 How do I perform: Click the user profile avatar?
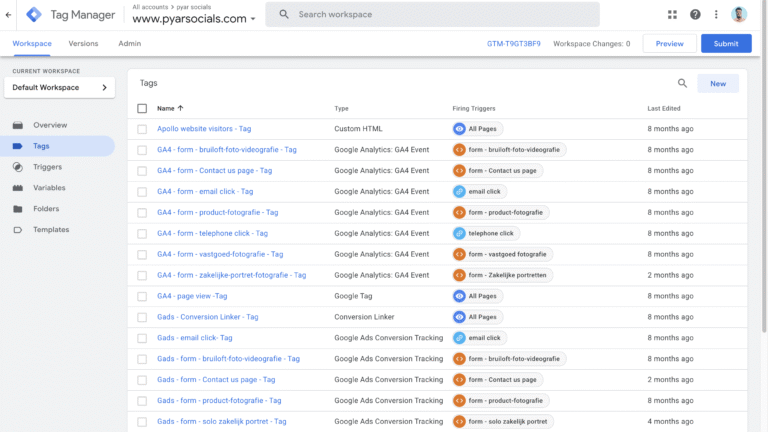coord(740,15)
